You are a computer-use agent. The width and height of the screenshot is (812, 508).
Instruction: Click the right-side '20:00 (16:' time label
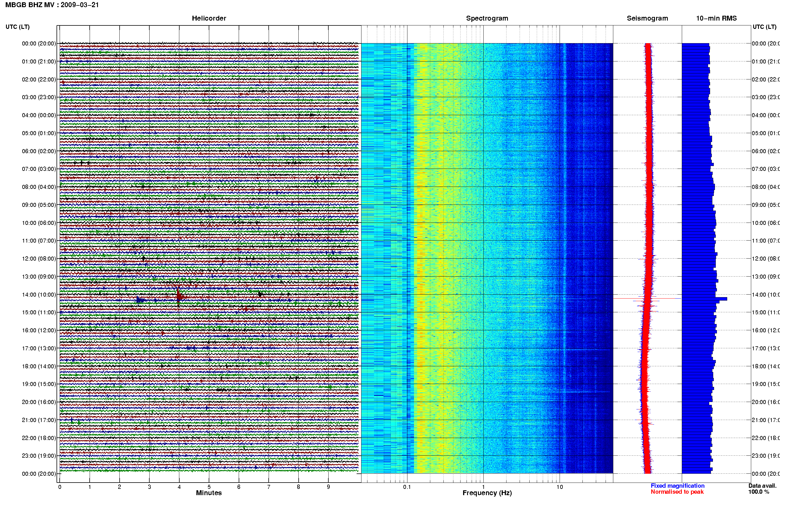pos(765,402)
